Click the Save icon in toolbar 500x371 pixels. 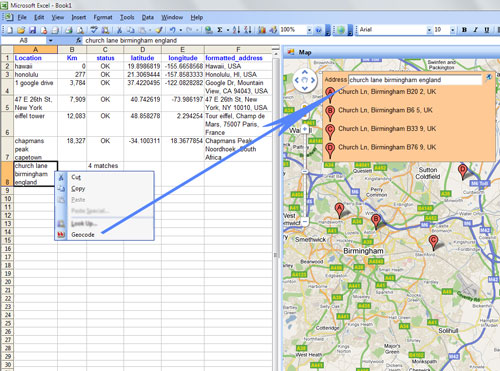pos(32,30)
